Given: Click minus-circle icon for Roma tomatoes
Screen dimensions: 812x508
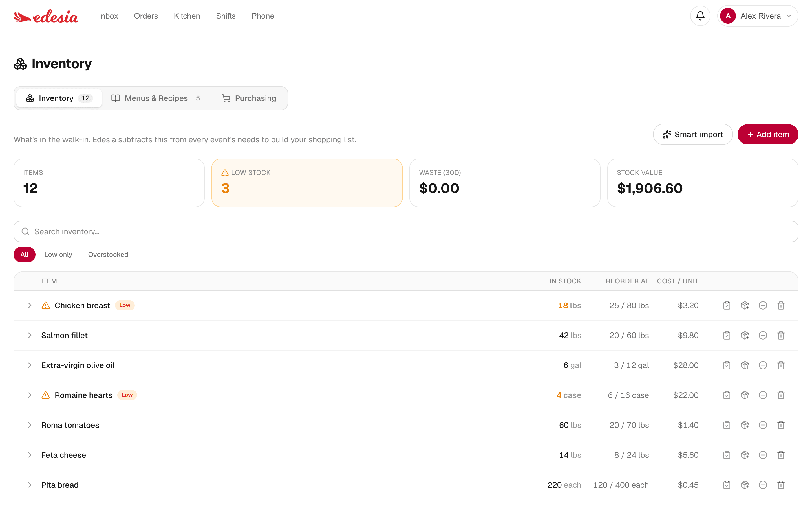Looking at the screenshot, I should click(763, 425).
